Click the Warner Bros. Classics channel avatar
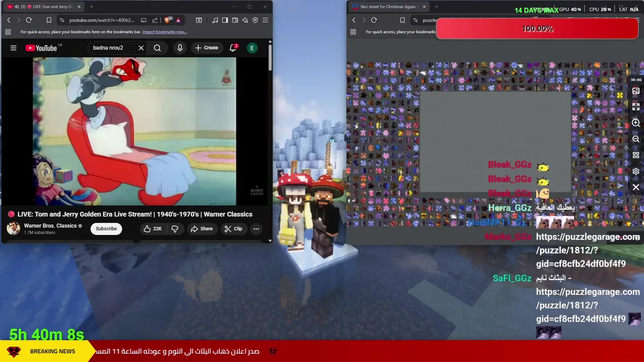This screenshot has height=362, width=644. (13, 228)
